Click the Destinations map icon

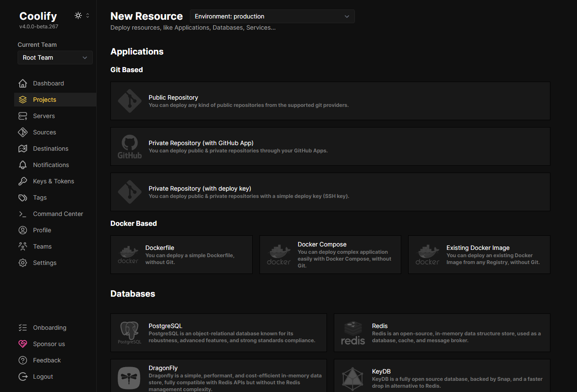23,149
